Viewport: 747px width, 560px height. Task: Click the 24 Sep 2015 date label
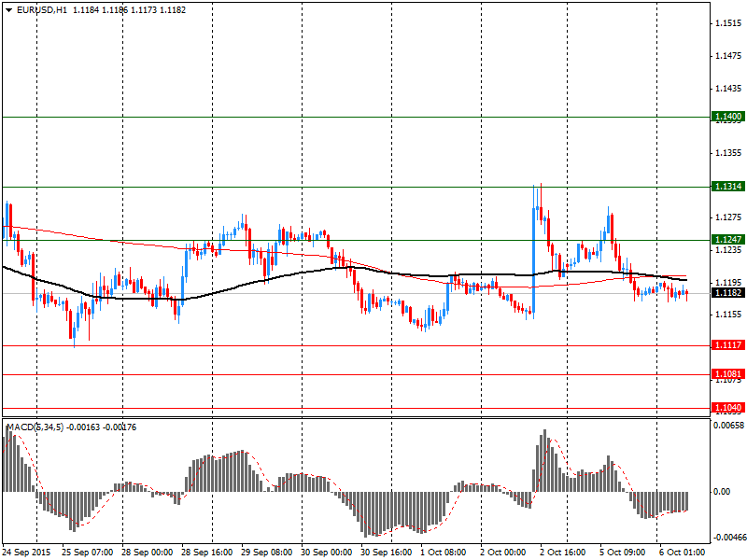coord(26,553)
